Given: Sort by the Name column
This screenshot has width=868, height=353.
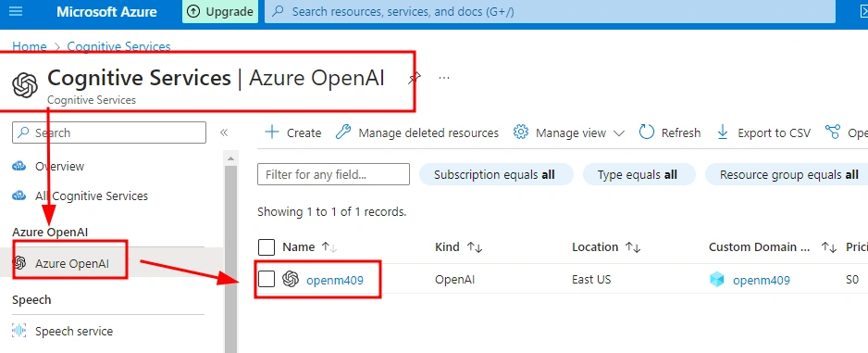Looking at the screenshot, I should [309, 247].
